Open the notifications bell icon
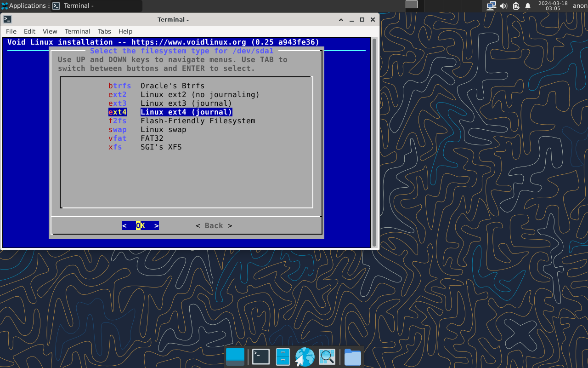The width and height of the screenshot is (588, 368). tap(528, 6)
